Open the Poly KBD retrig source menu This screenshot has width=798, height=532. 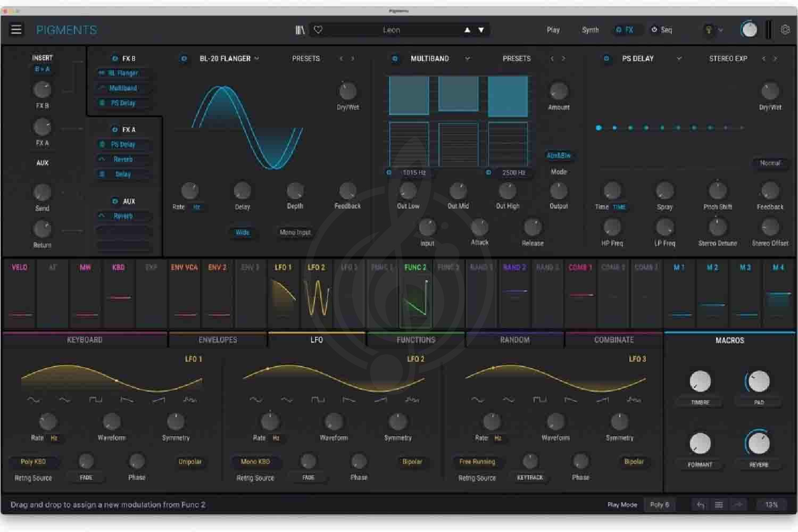[x=34, y=462]
